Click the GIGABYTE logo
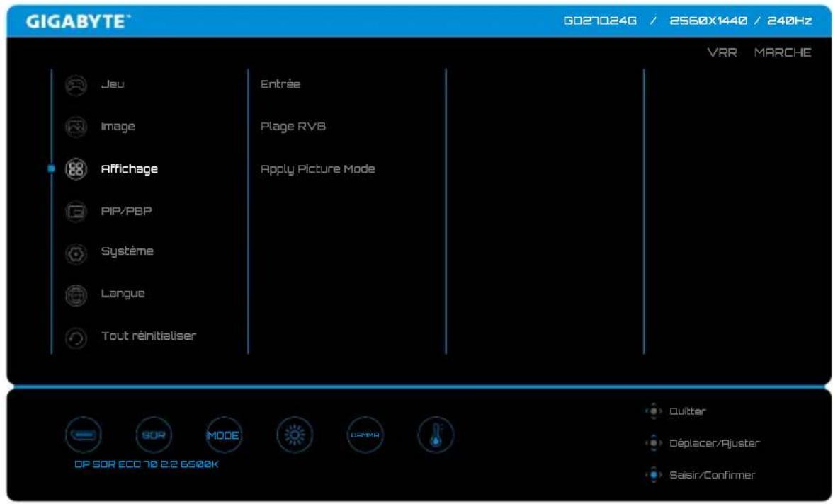833x504 pixels. click(78, 21)
